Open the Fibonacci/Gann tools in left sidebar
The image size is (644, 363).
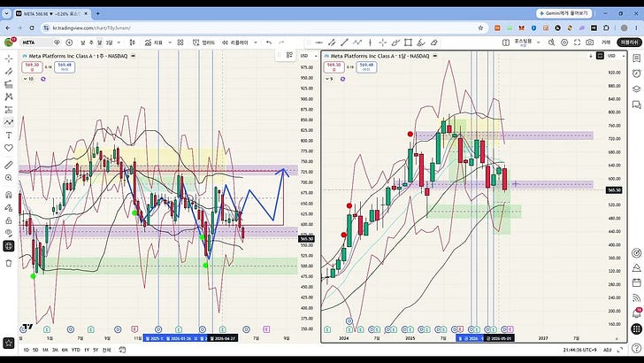[9, 84]
